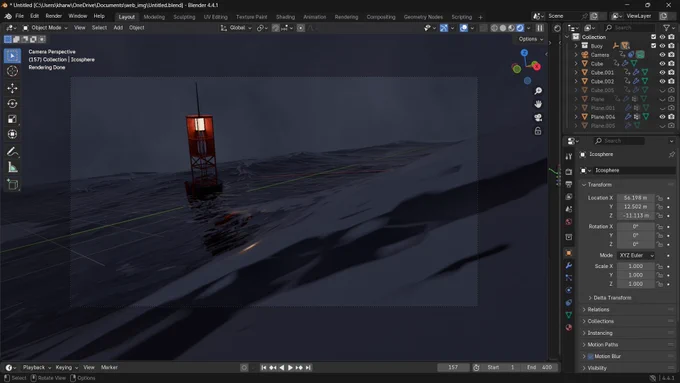
Task: Open the Playback popover in timeline
Action: pyautogui.click(x=36, y=367)
